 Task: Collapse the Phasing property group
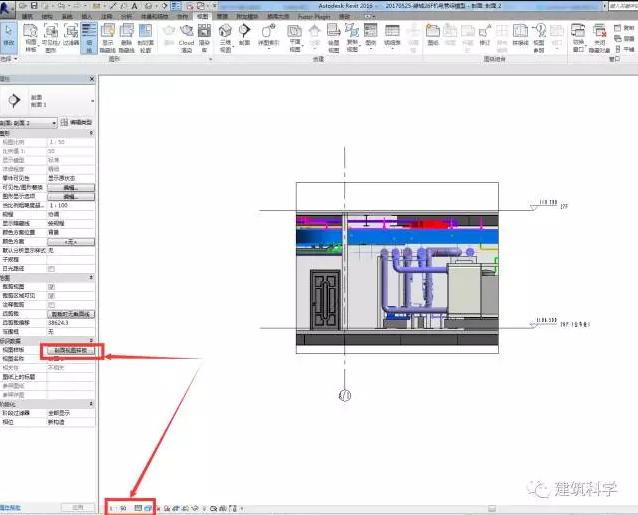[91, 404]
